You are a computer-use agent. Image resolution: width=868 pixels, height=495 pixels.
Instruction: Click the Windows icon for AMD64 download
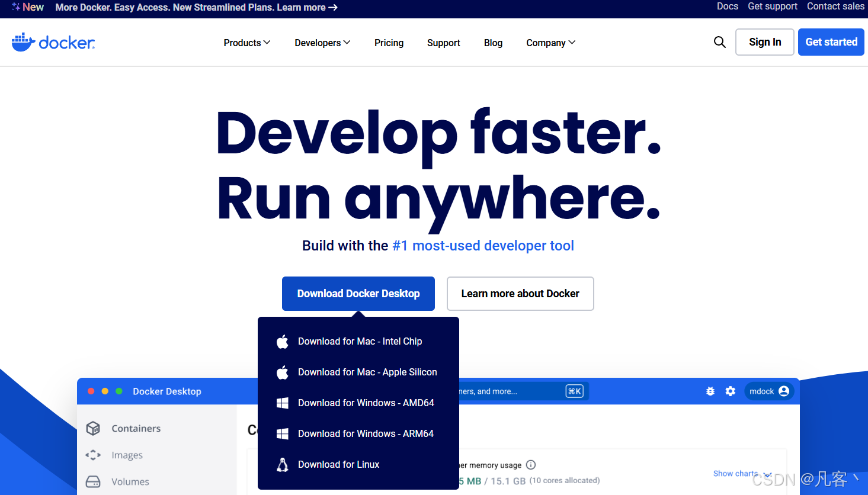click(x=283, y=403)
